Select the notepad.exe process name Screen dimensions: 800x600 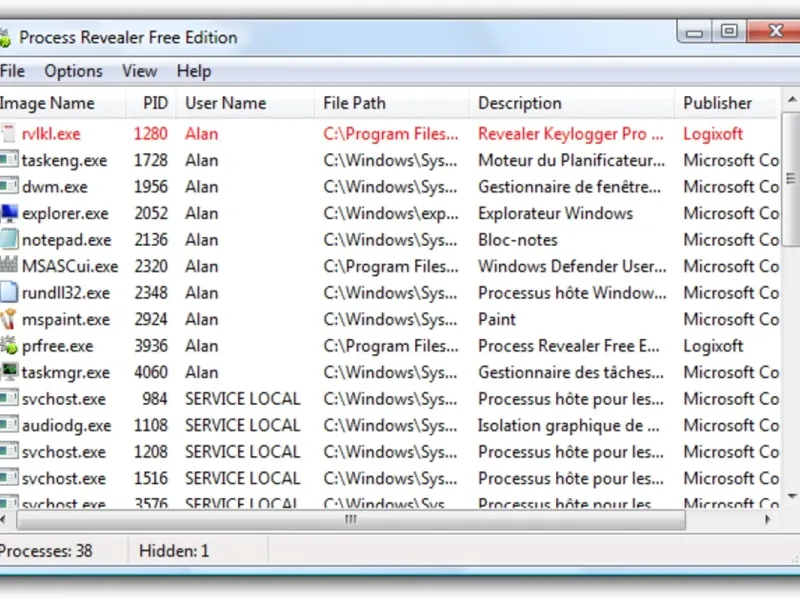click(x=66, y=240)
